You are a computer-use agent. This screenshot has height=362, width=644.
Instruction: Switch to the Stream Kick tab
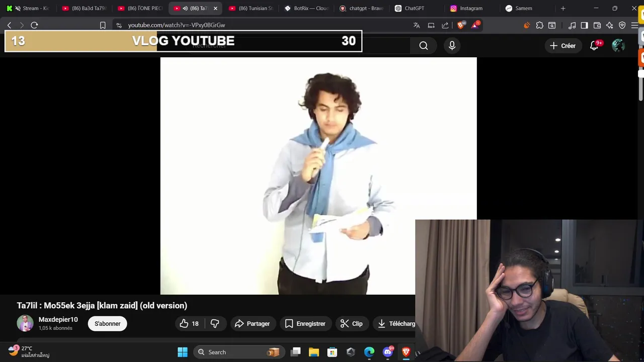coord(28,8)
